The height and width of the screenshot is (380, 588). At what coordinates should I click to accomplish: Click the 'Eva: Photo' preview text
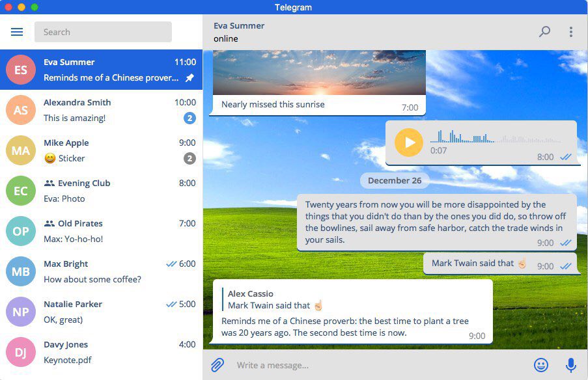[64, 198]
